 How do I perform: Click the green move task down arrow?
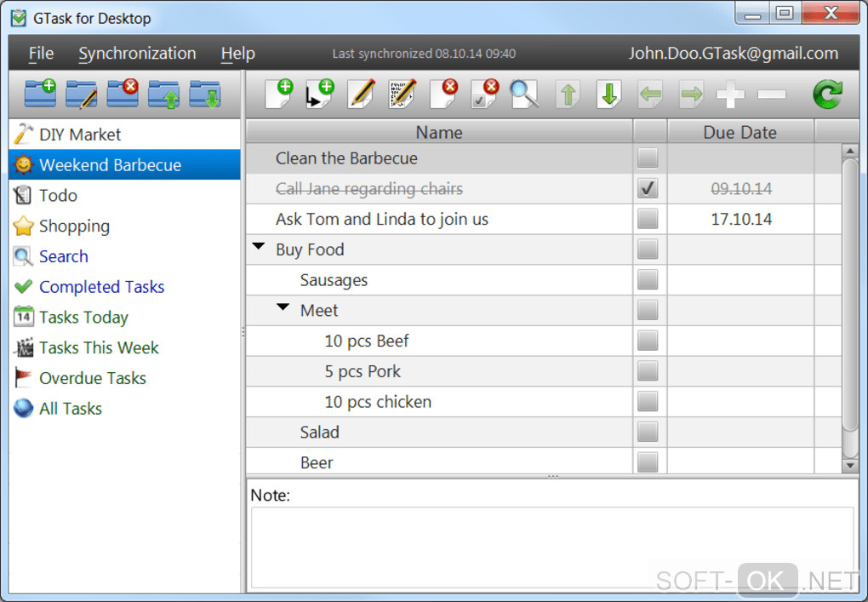pyautogui.click(x=609, y=95)
